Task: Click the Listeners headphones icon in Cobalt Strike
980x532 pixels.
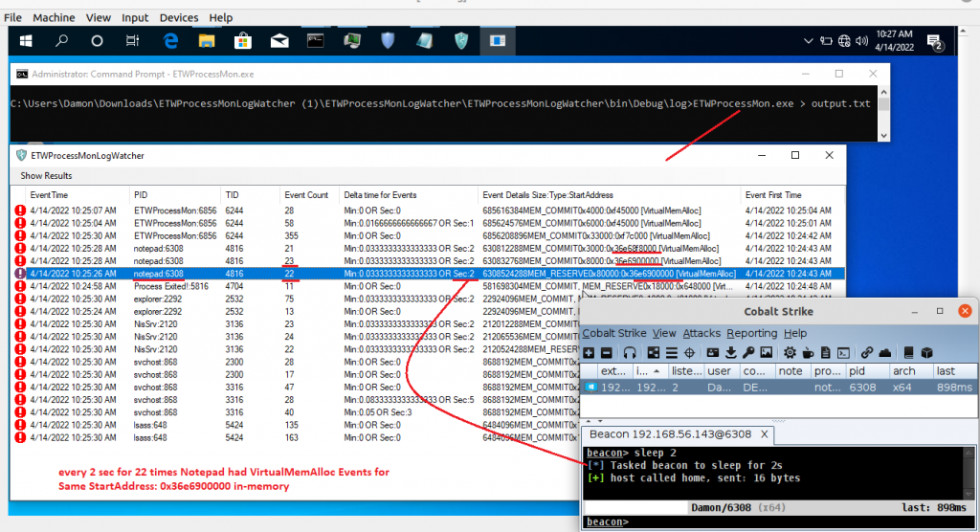Action: (x=629, y=352)
